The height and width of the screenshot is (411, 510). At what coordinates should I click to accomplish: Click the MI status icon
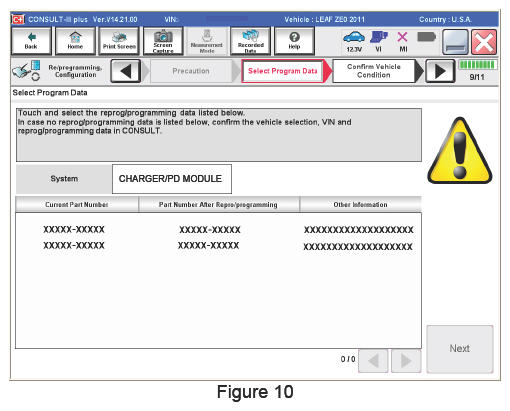403,41
